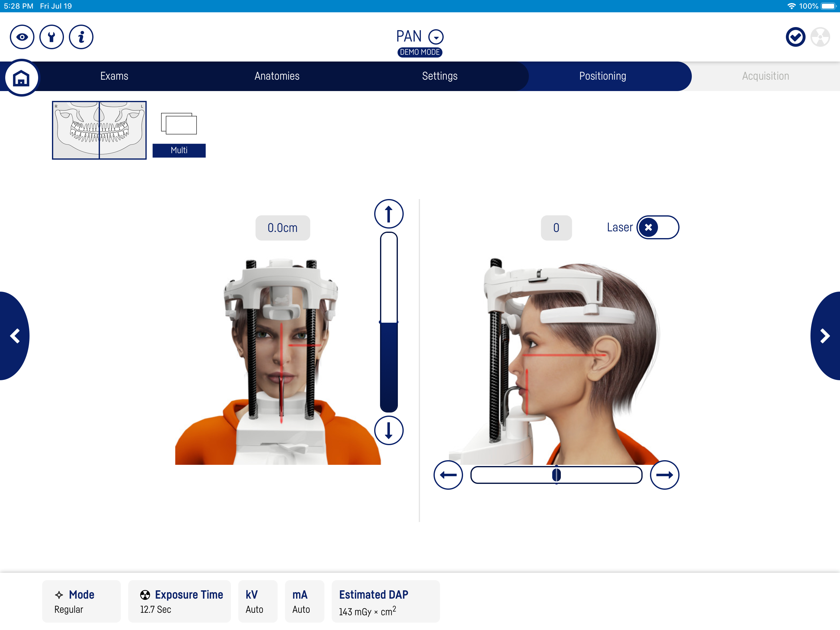Go back with the left chevron
Image resolution: width=840 pixels, height=630 pixels.
[14, 336]
